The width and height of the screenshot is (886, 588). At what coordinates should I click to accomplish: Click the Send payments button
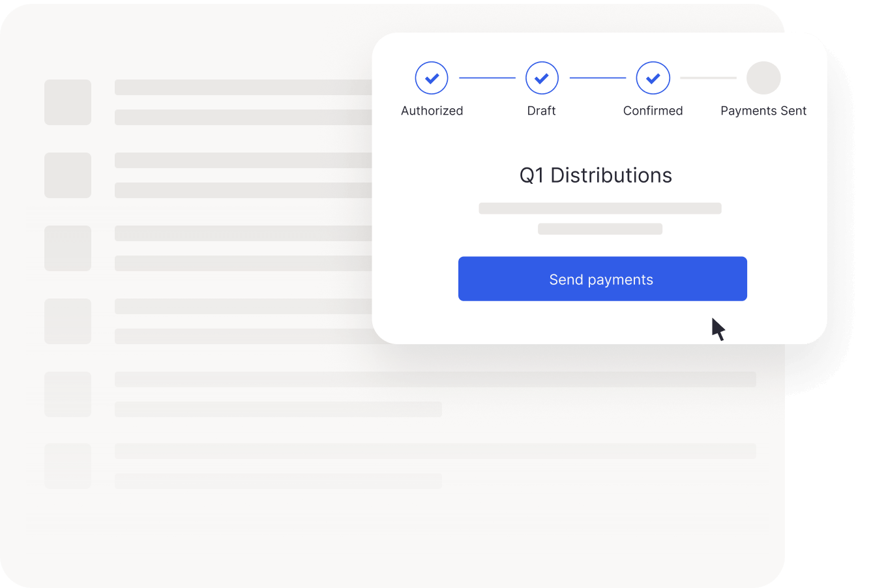(602, 279)
